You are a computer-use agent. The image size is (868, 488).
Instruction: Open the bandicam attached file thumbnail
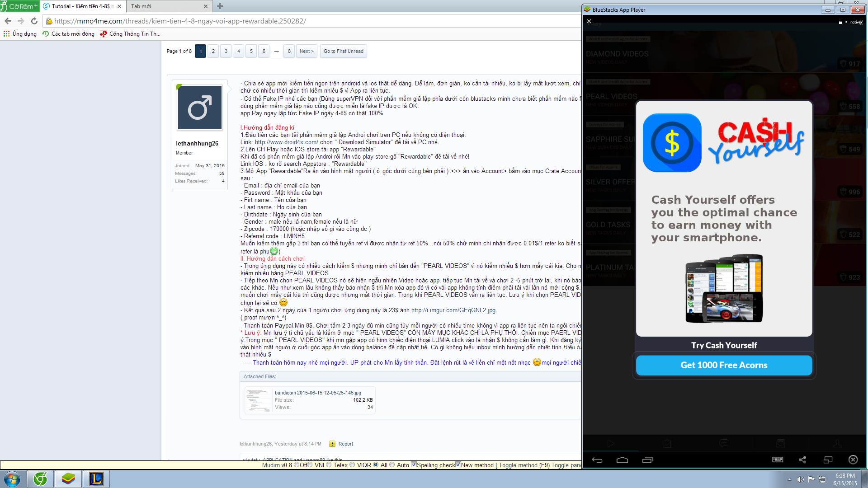(x=259, y=400)
